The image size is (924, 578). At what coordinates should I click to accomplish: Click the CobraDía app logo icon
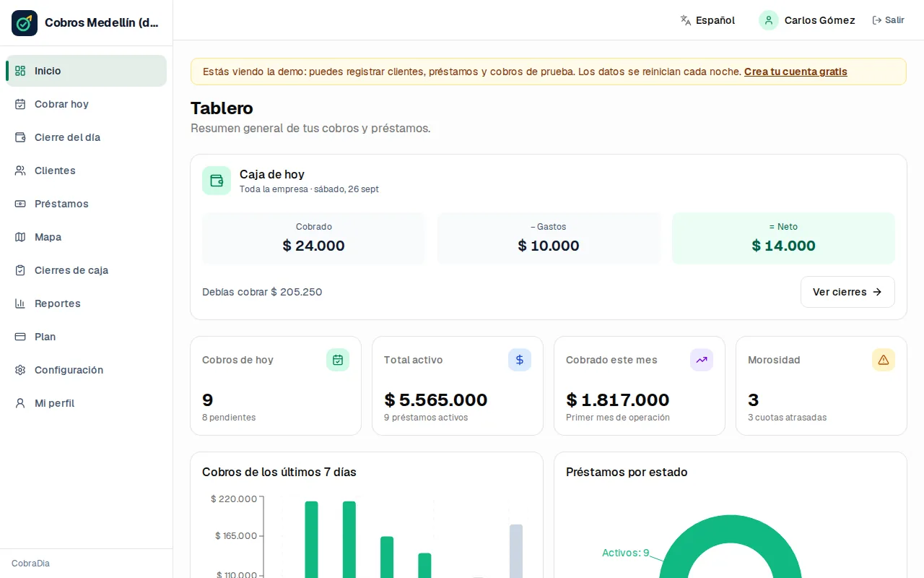point(25,23)
